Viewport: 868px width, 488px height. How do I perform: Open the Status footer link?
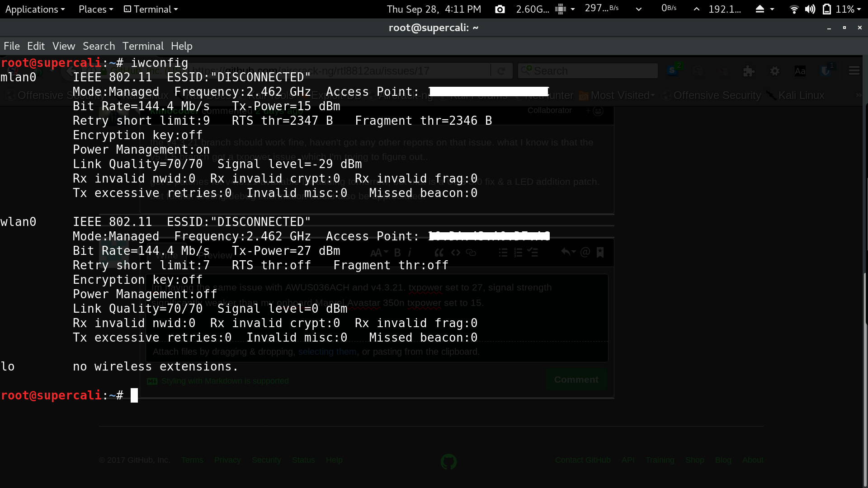303,460
